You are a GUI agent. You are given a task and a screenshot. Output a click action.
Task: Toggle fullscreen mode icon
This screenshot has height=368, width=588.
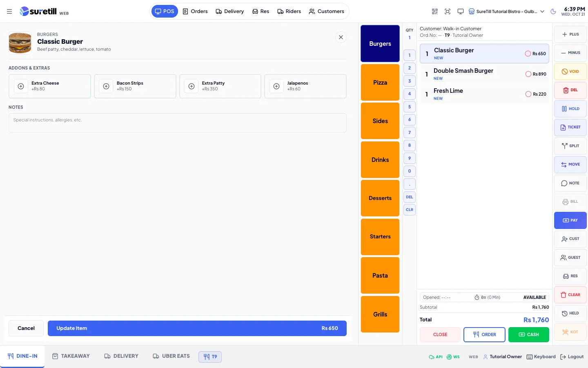(448, 11)
